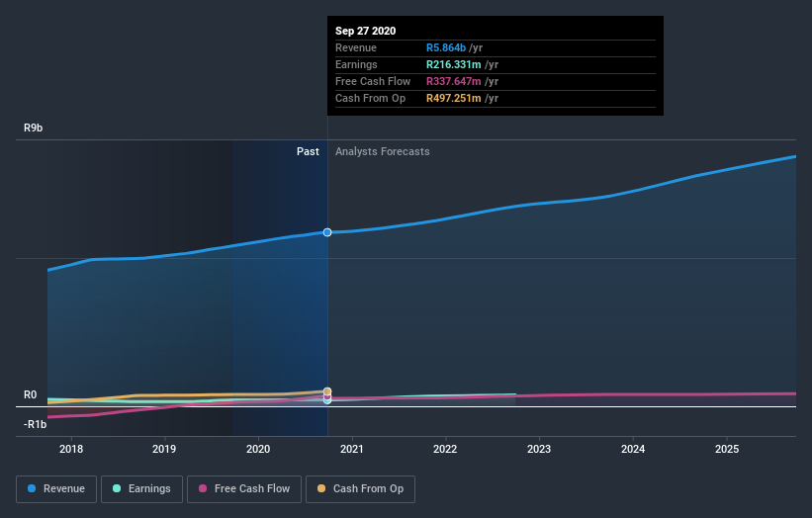Click the 2020 x-axis label
Screen dimensions: 812x518
coord(258,449)
